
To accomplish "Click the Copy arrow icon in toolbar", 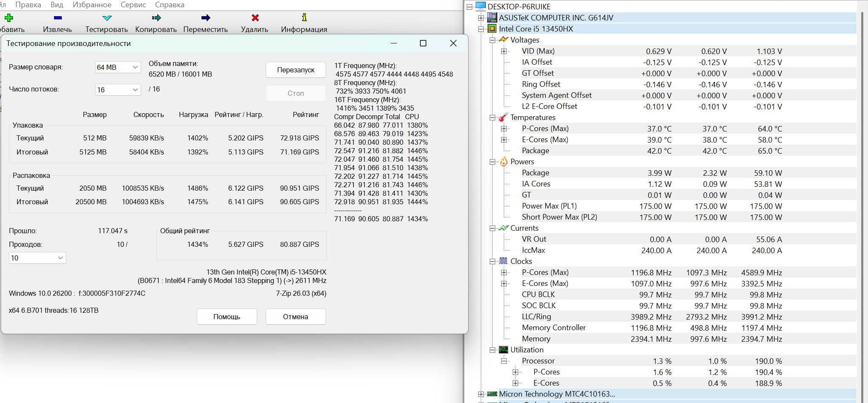I will [156, 17].
